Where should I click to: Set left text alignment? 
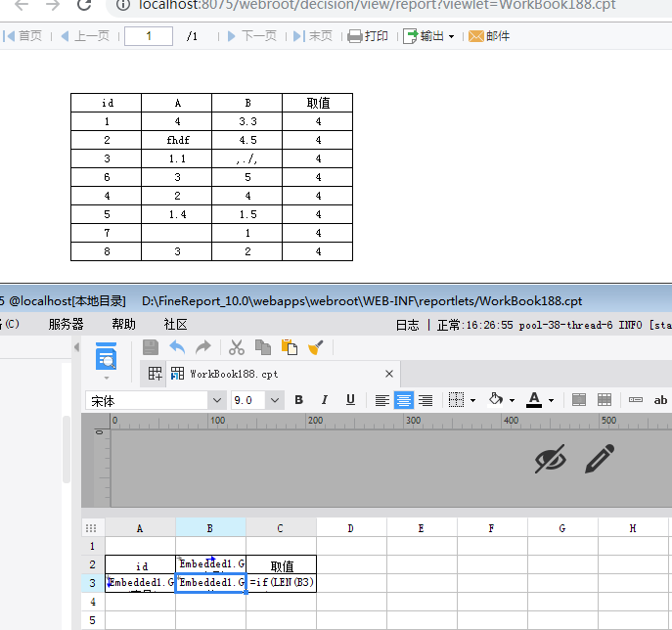(x=381, y=400)
